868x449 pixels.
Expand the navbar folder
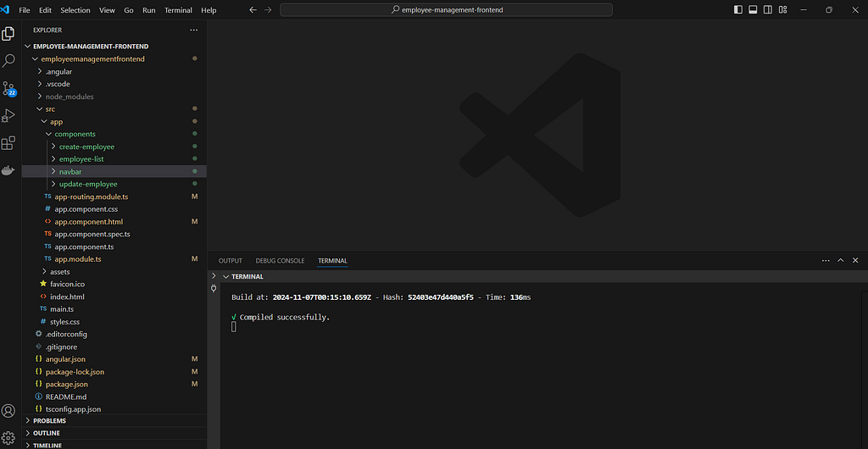[114, 171]
